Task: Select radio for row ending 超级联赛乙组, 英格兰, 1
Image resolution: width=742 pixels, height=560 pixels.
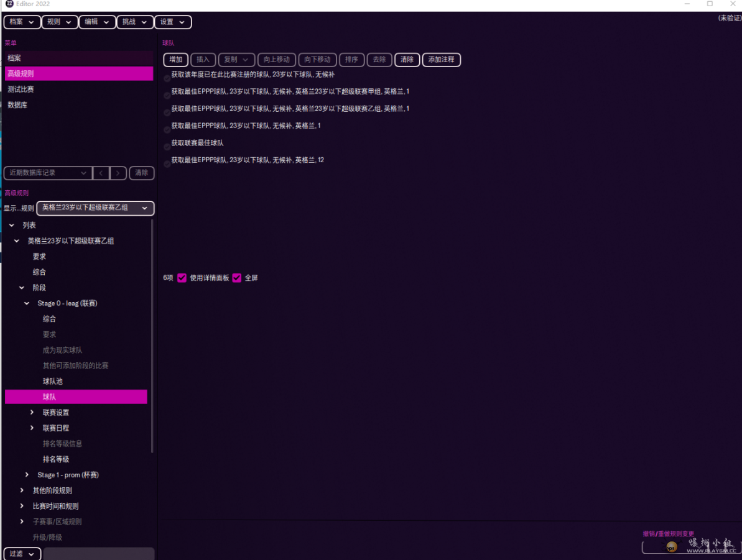Action: tap(167, 112)
